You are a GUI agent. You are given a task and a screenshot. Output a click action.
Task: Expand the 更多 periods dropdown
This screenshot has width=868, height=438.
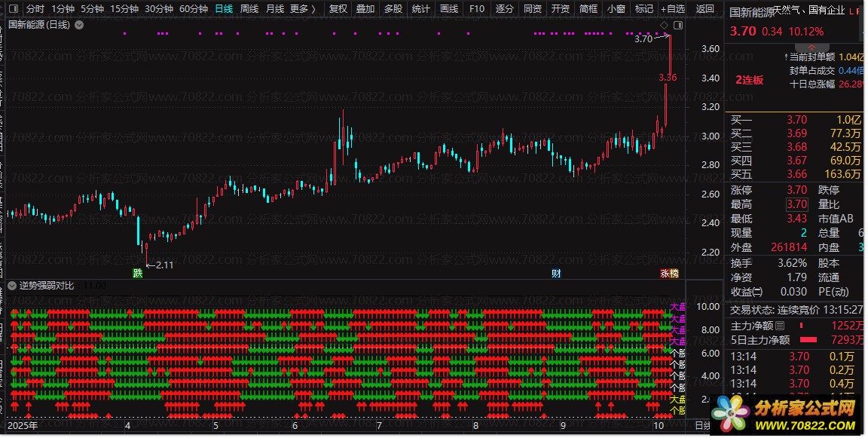pos(302,9)
